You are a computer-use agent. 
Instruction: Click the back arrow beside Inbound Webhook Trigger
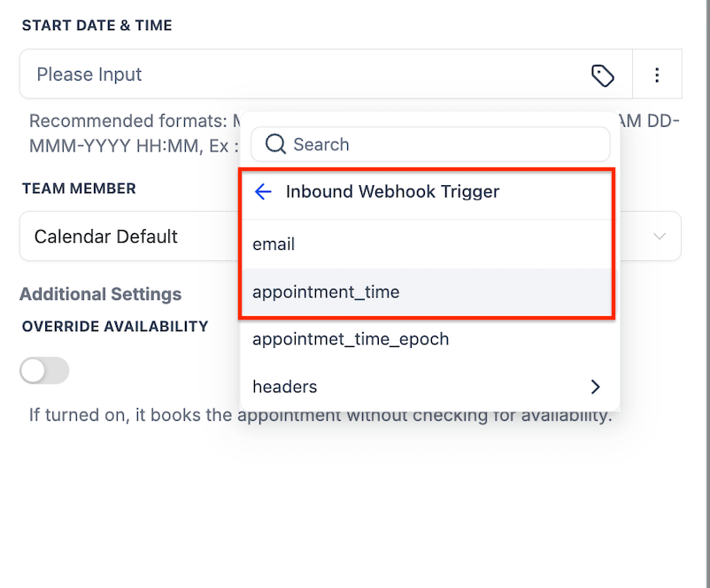coord(263,191)
